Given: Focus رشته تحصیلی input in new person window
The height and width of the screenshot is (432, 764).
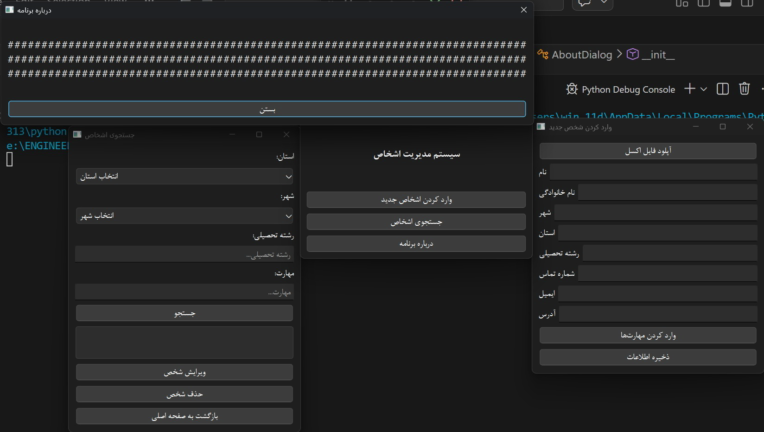Looking at the screenshot, I should pos(670,253).
